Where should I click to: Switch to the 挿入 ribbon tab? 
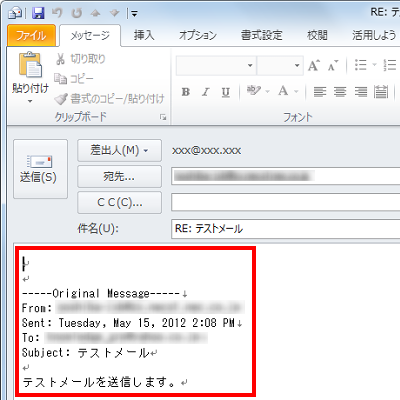144,35
